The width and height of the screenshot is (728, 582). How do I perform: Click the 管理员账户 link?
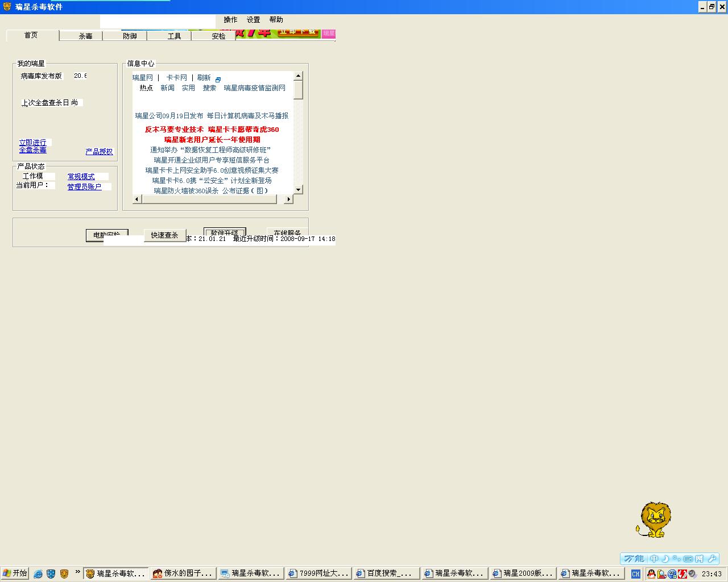point(84,187)
